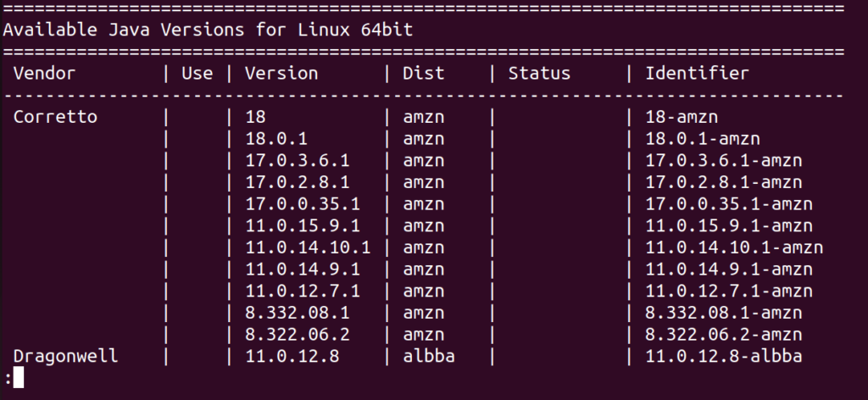Click the Status column header
The image size is (868, 400).
click(539, 74)
